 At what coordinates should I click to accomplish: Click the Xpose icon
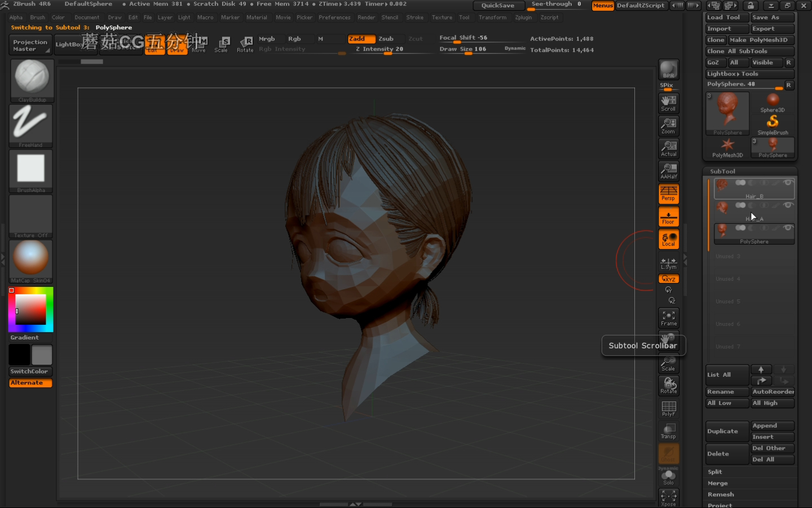[668, 497]
